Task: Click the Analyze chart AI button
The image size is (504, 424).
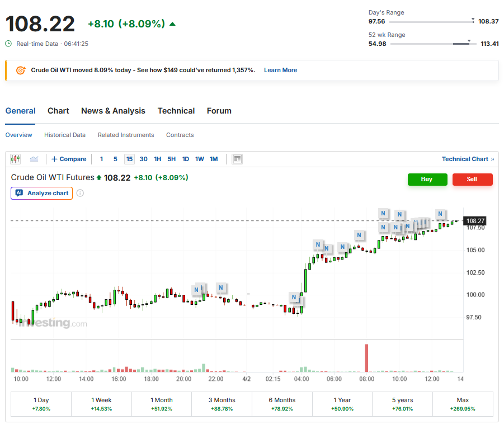Action: click(42, 193)
